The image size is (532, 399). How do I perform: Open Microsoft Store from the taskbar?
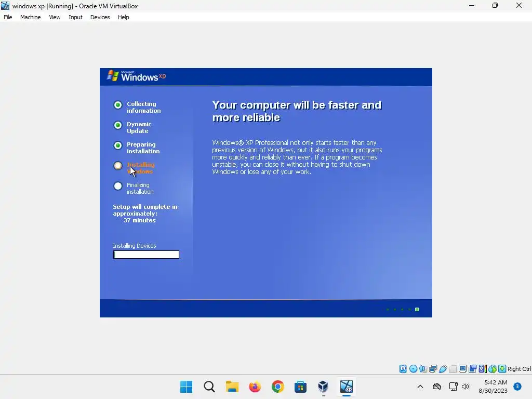(x=300, y=387)
